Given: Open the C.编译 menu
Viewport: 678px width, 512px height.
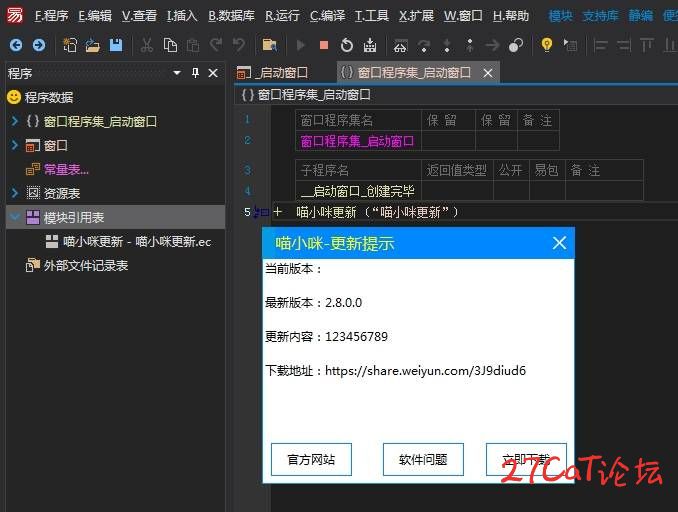Looking at the screenshot, I should click(327, 16).
